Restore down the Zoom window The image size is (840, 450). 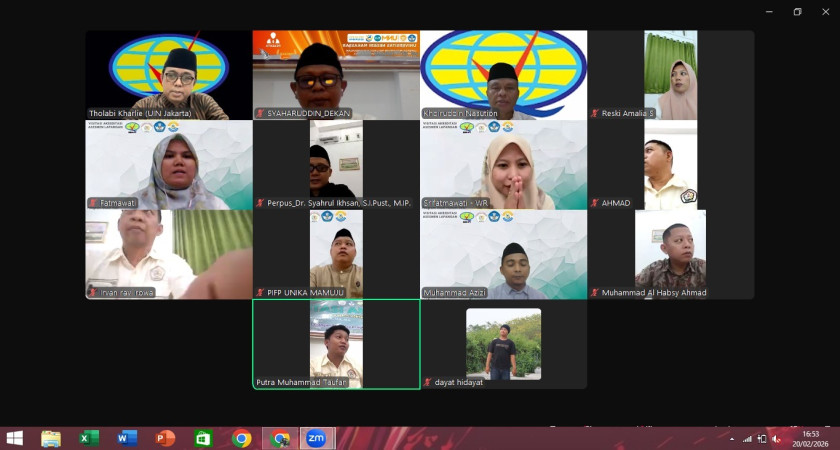coord(797,12)
